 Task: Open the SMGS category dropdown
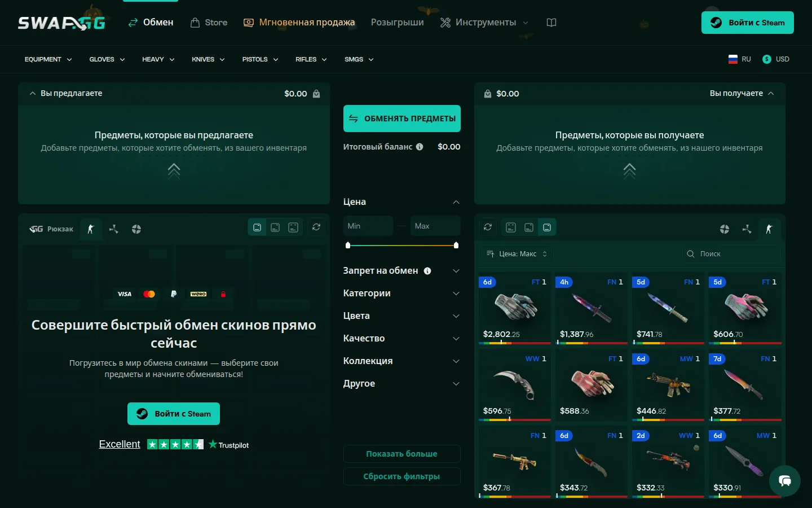pos(359,59)
